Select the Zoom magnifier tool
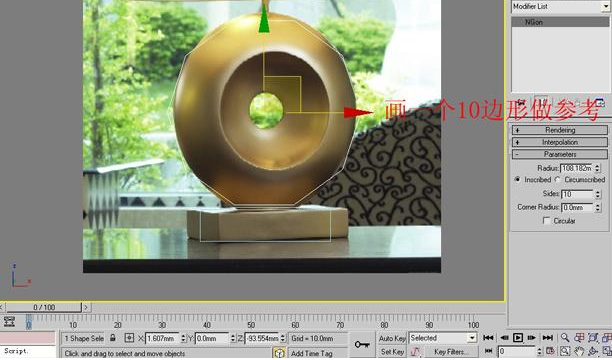This screenshot has width=612, height=360. pyautogui.click(x=565, y=338)
